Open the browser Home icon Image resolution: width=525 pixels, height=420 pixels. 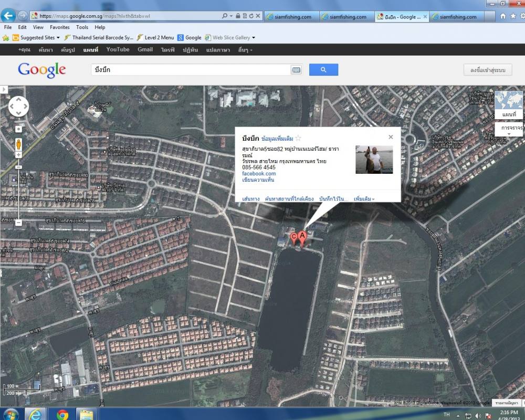(x=502, y=16)
